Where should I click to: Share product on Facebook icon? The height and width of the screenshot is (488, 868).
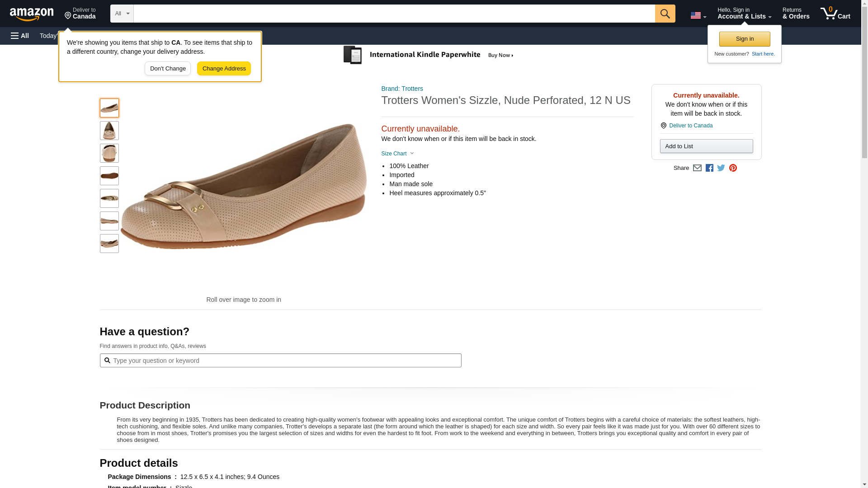pyautogui.click(x=709, y=168)
